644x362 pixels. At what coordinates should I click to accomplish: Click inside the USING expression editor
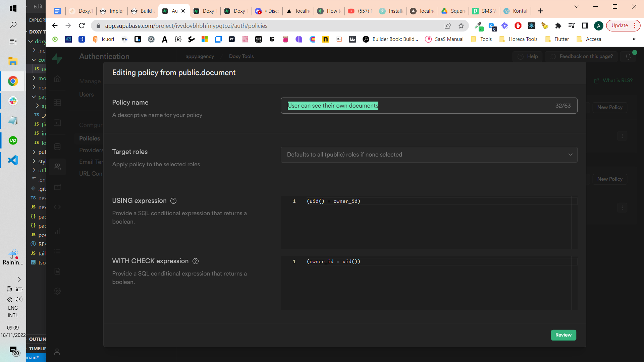click(426, 221)
